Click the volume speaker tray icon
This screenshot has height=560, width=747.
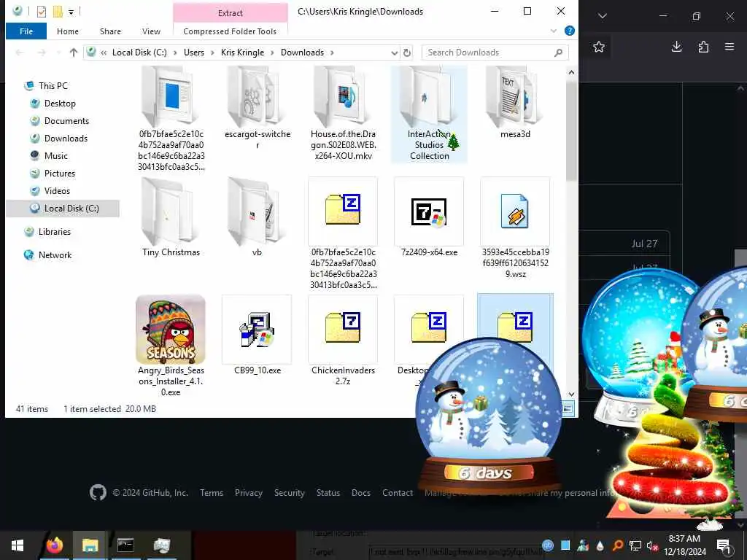click(x=652, y=545)
